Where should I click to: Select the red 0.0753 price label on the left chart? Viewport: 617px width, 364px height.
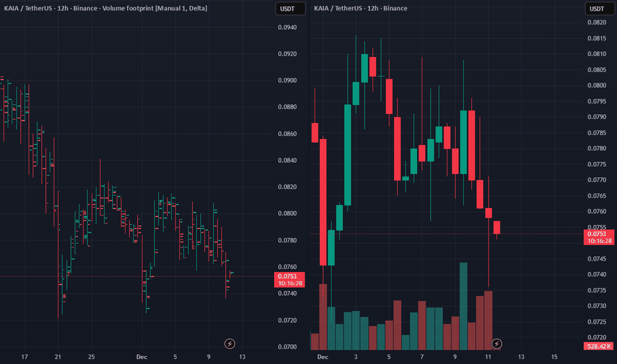coord(289,280)
